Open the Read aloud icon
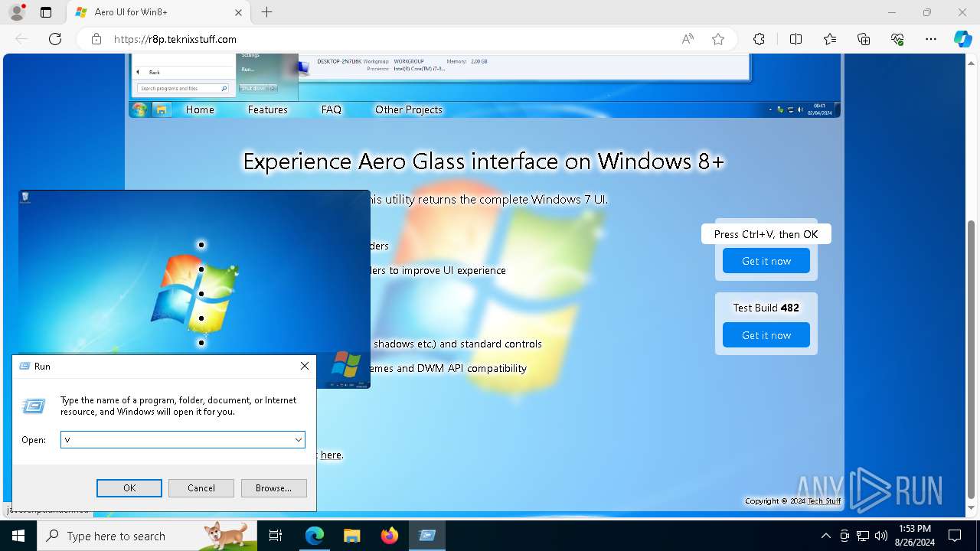Viewport: 980px width, 551px height. click(688, 39)
